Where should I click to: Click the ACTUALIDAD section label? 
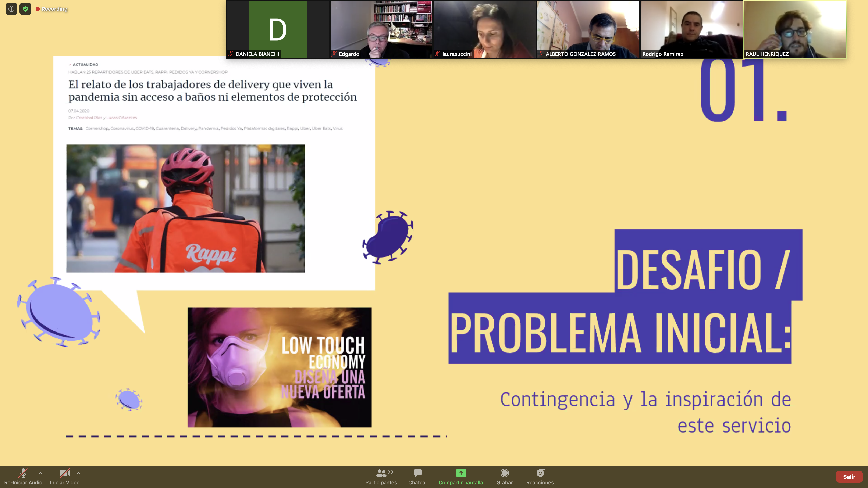(x=85, y=64)
